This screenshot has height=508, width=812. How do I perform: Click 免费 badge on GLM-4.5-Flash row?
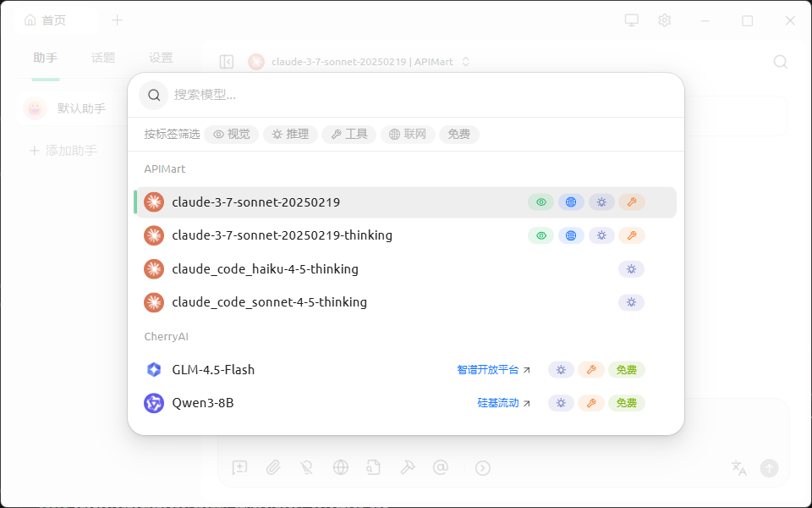tap(627, 370)
